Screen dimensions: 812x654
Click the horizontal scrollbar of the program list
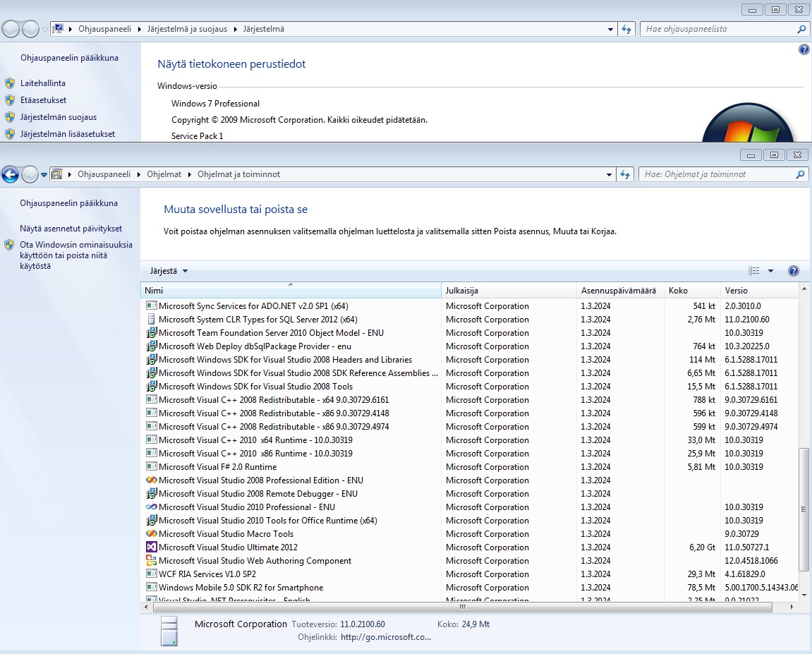click(462, 607)
